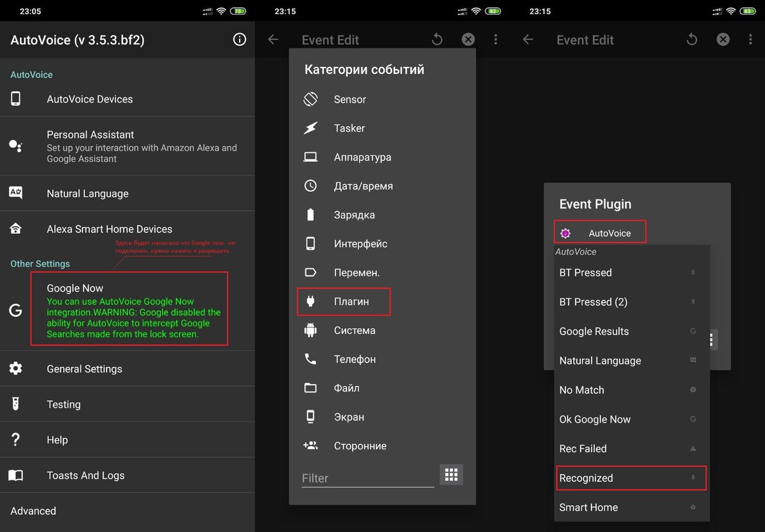Go back from right Event Edit screen
765x532 pixels.
click(528, 40)
